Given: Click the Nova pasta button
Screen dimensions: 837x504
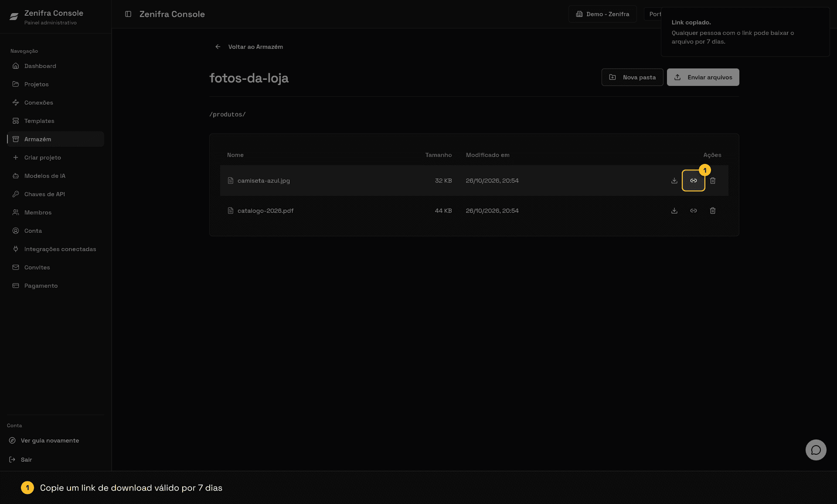Looking at the screenshot, I should pos(633,77).
